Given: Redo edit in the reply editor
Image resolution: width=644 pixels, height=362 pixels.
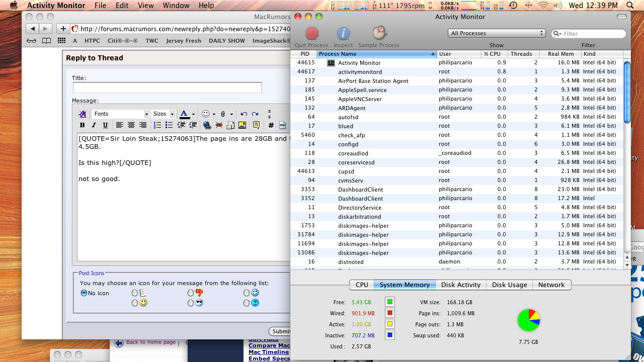Looking at the screenshot, I should point(255,114).
